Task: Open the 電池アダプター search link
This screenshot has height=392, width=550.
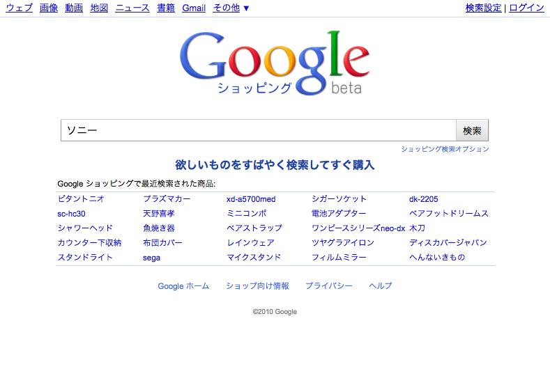Action: (x=339, y=213)
